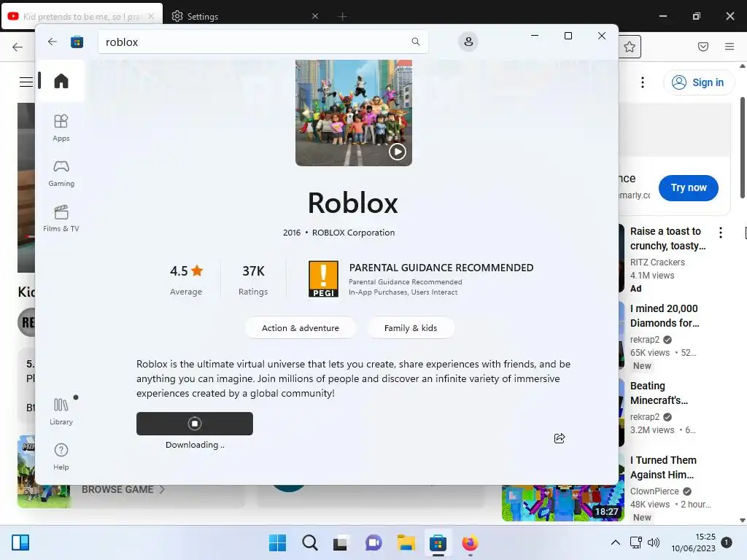Image resolution: width=747 pixels, height=560 pixels.
Task: Open the notification count badge
Action: coord(726,542)
